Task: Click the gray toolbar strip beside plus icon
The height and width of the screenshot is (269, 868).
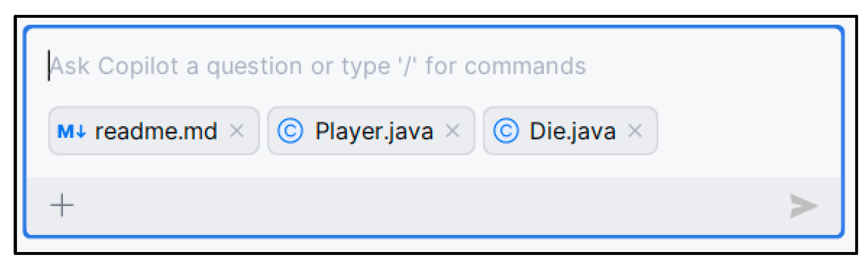Action: click(x=414, y=206)
